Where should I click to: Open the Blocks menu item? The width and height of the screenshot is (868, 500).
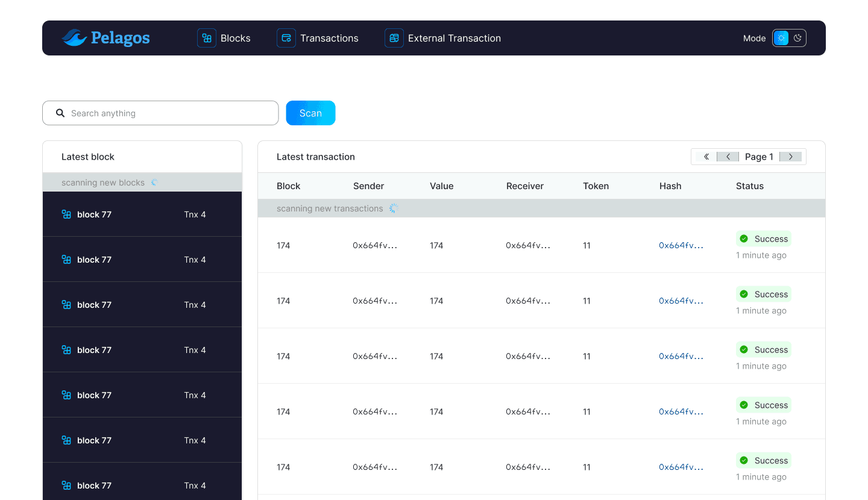coord(224,38)
